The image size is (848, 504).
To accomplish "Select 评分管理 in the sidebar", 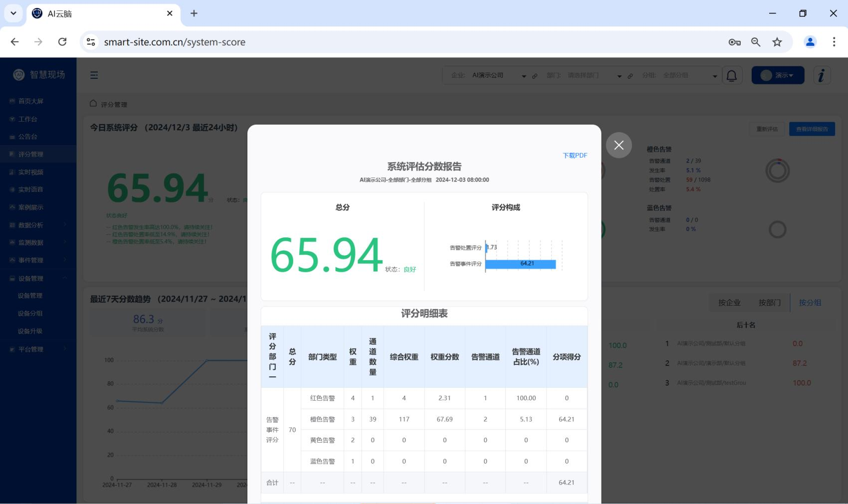I will point(38,154).
